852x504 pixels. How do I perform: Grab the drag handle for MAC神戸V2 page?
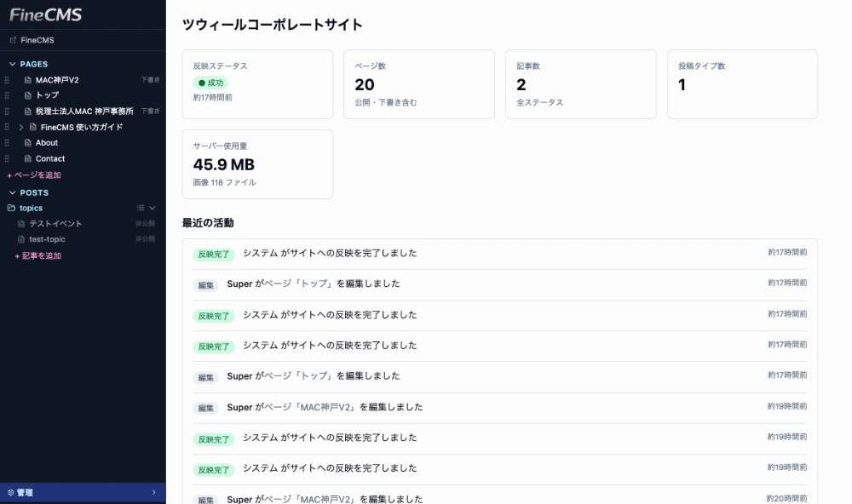[x=7, y=80]
